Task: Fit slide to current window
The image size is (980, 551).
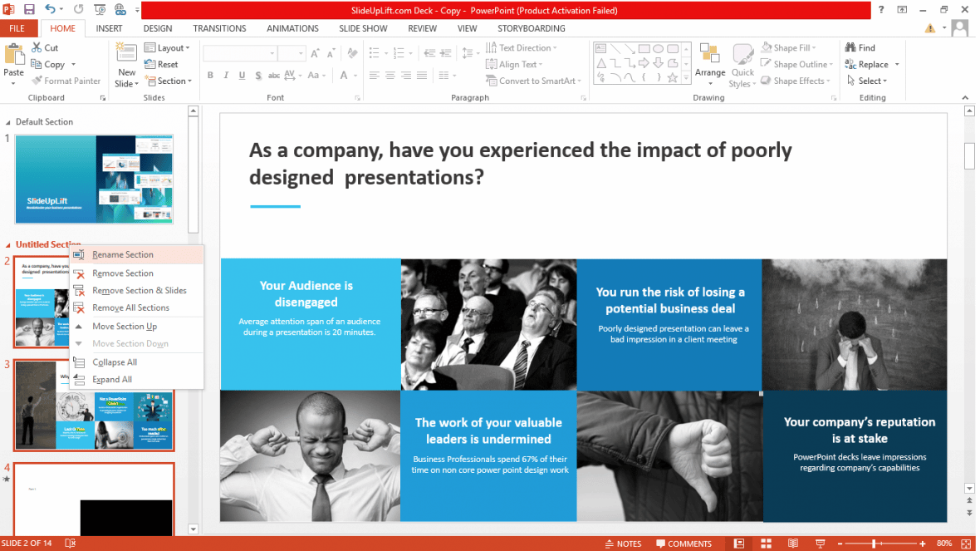Action: pyautogui.click(x=966, y=543)
